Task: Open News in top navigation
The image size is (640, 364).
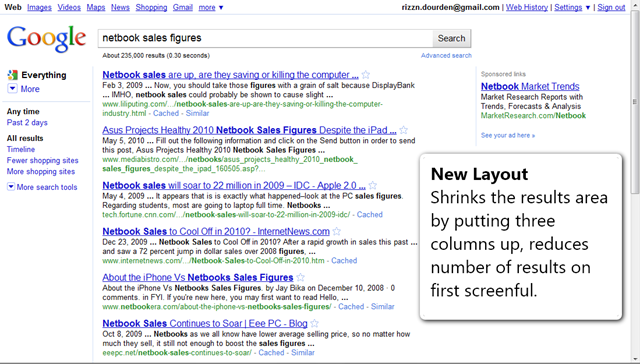Action: pos(120,7)
